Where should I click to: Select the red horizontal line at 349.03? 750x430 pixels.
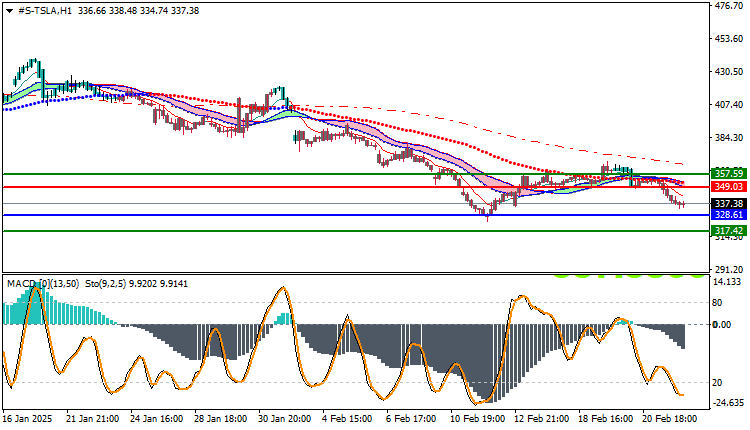coord(356,187)
